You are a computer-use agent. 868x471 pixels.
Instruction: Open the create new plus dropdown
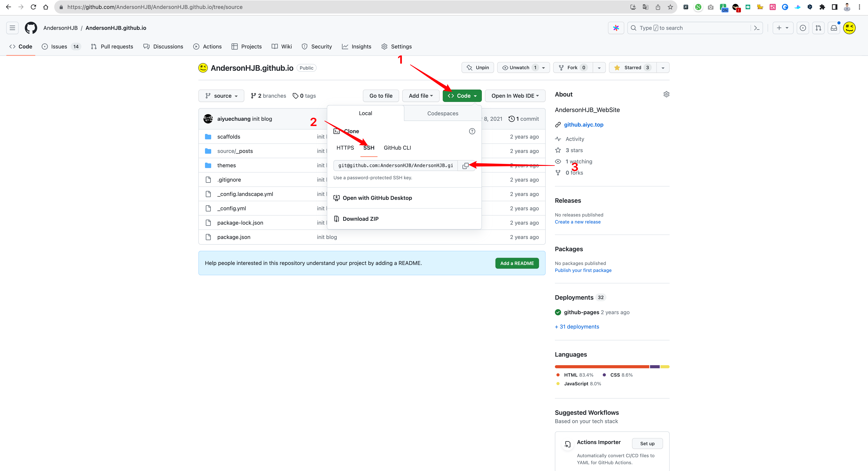(783, 28)
